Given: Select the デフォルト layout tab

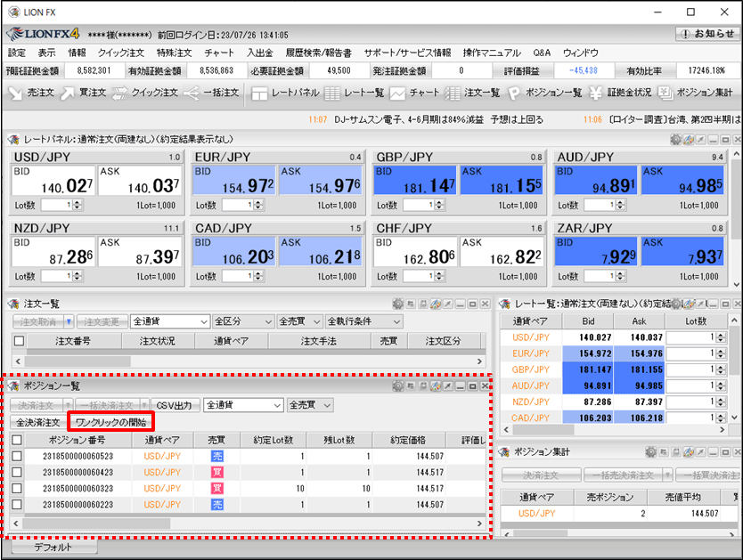Looking at the screenshot, I should coord(53,548).
